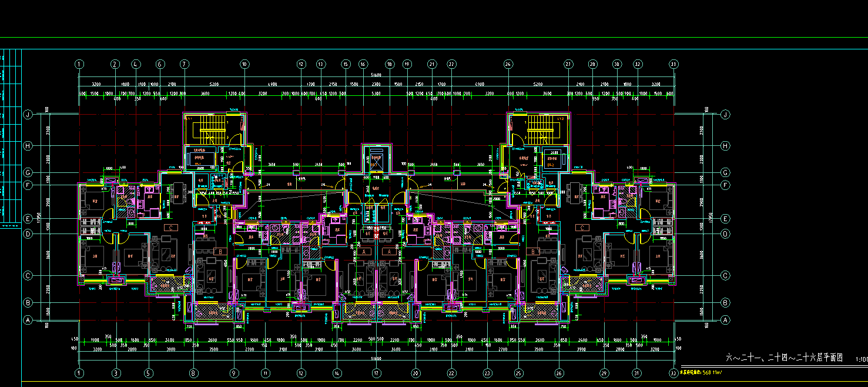
Task: Click grid bubble 16 in top axis row
Action: pos(363,64)
